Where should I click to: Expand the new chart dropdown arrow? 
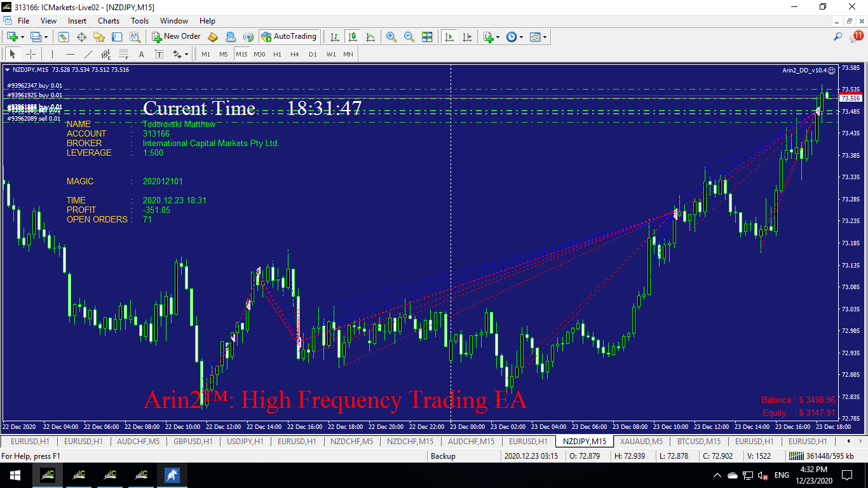(22, 37)
